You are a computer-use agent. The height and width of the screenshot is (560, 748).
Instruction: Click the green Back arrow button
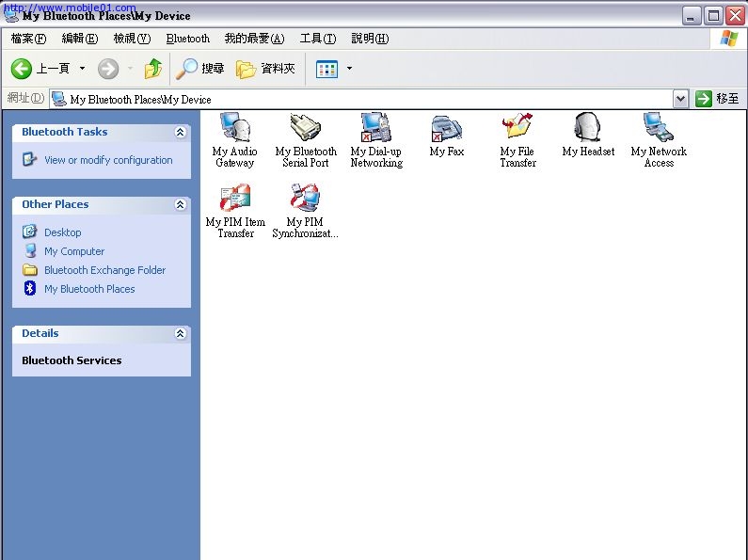point(22,69)
